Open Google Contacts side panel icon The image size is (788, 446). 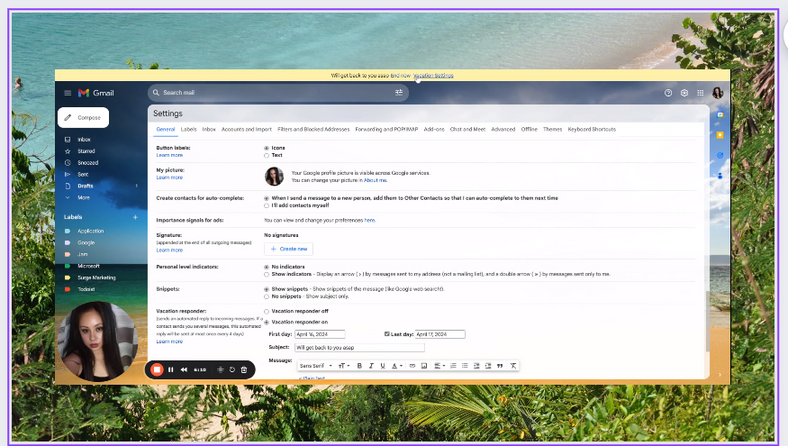click(720, 175)
